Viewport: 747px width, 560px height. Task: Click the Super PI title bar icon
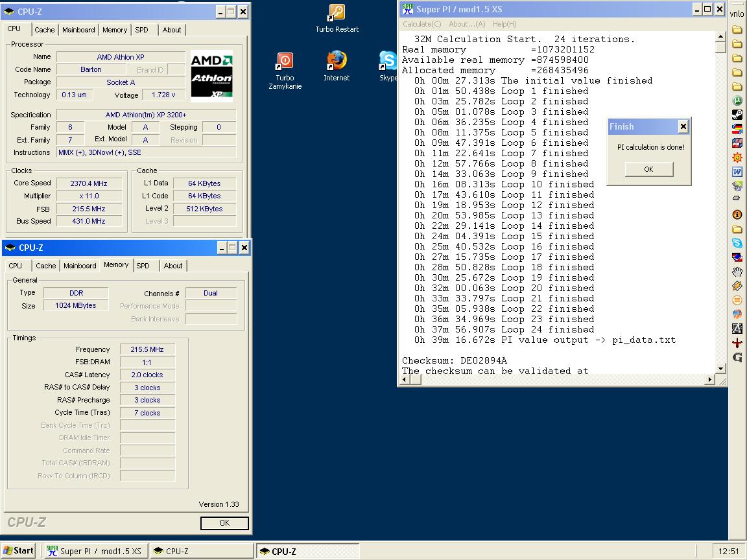[407, 9]
